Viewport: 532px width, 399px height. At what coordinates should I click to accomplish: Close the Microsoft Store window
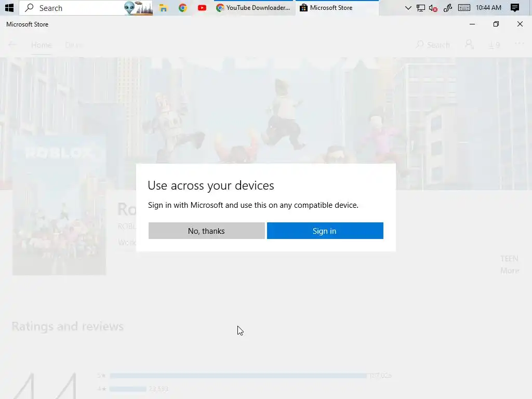coord(520,24)
